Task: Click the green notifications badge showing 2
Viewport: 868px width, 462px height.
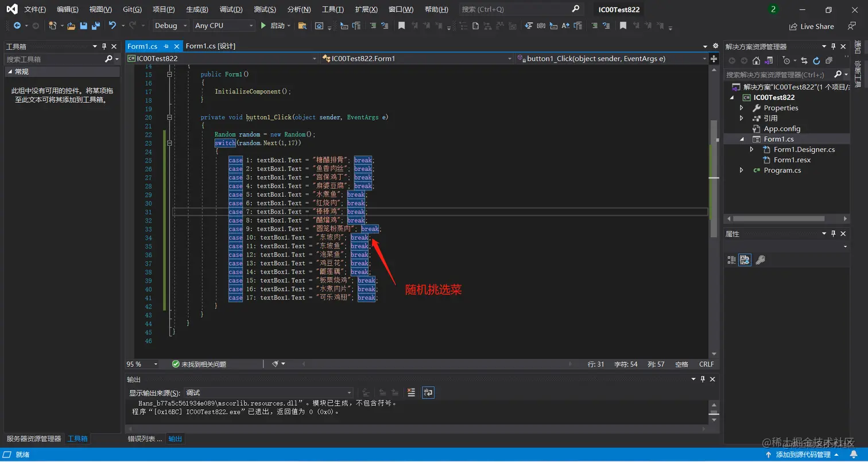Action: [773, 9]
